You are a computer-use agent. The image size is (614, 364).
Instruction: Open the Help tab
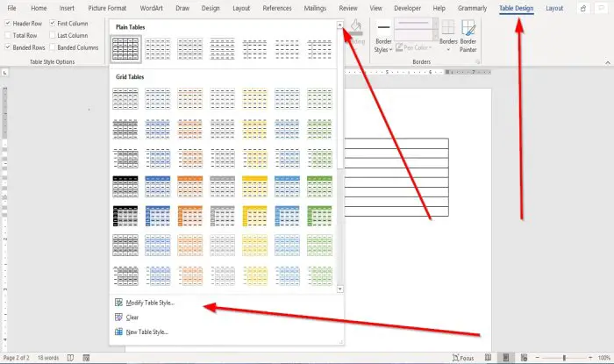coord(439,8)
